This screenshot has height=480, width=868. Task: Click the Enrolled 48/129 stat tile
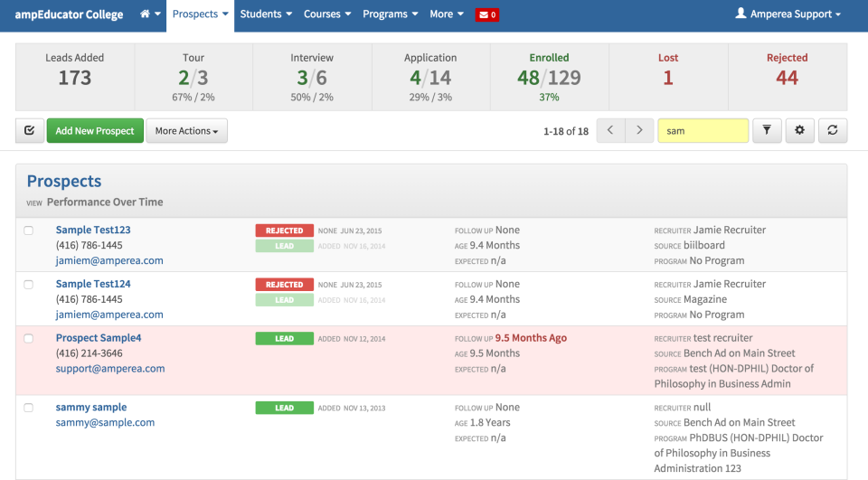[x=549, y=77]
